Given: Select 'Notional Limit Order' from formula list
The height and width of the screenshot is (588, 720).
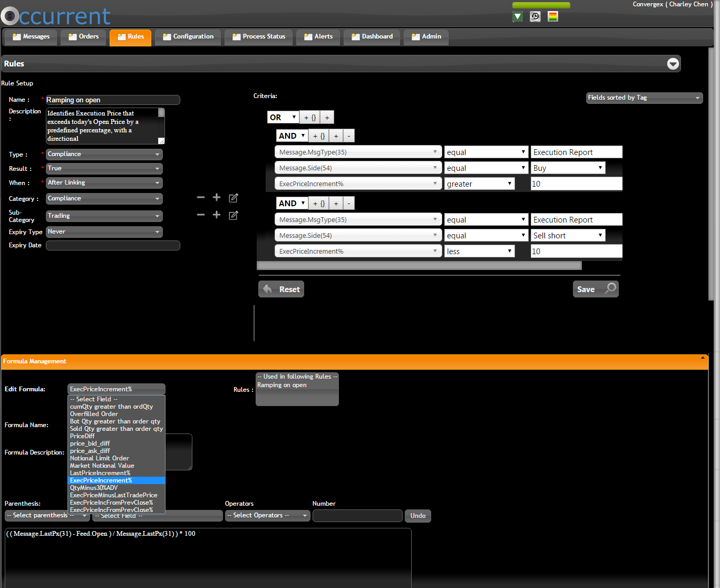Looking at the screenshot, I should click(100, 458).
